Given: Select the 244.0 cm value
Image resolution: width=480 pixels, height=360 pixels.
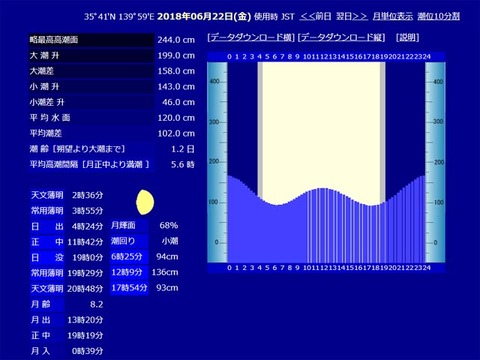Looking at the screenshot, I should tap(176, 40).
